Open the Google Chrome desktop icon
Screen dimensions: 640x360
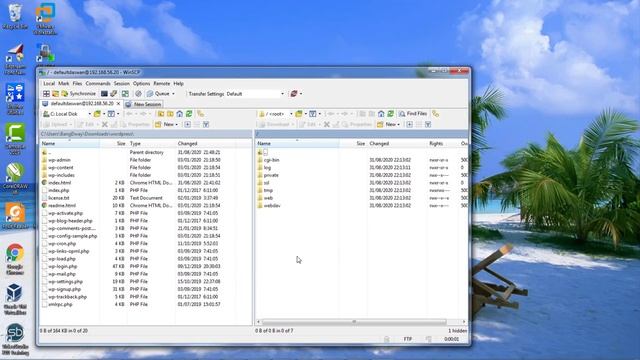point(15,259)
